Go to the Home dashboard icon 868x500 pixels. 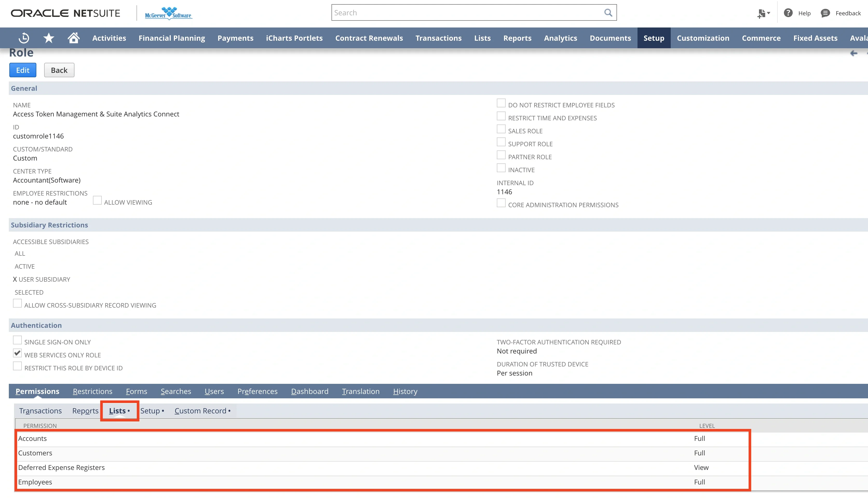(73, 38)
